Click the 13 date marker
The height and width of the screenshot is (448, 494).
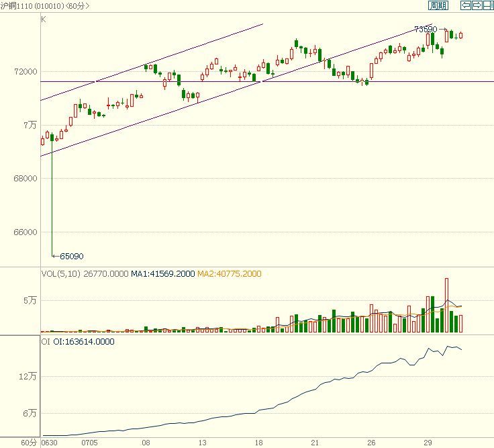202,443
